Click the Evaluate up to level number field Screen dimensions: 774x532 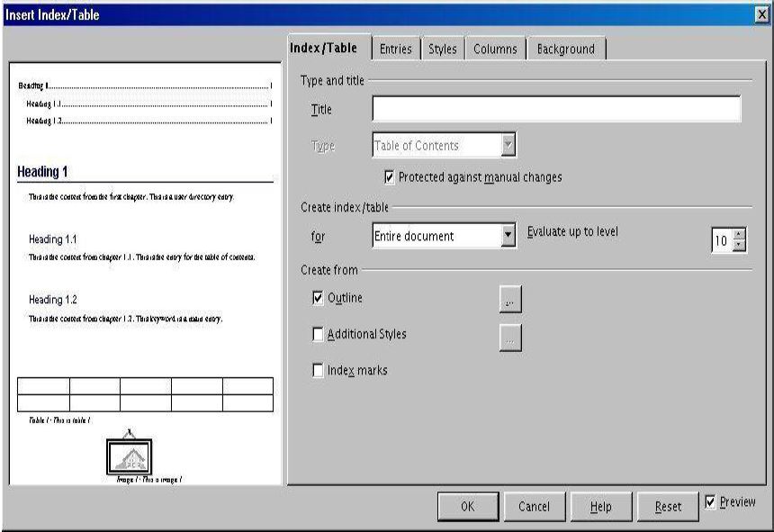pos(722,239)
